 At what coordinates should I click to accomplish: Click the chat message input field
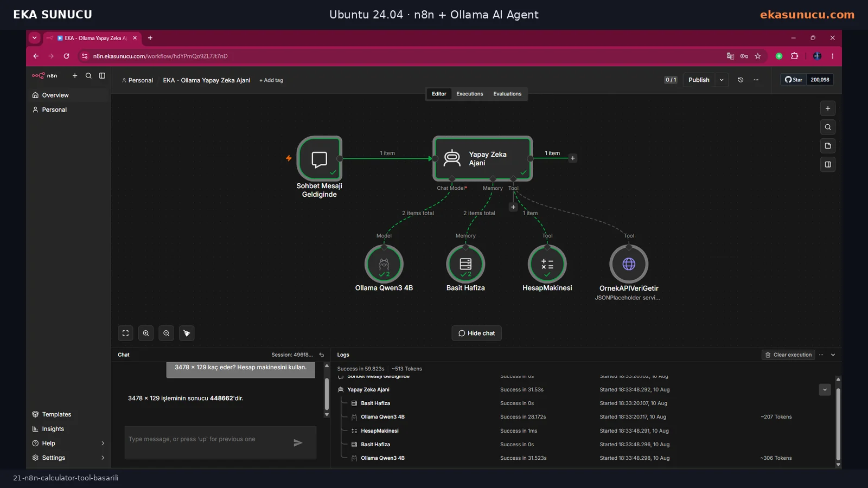point(209,442)
